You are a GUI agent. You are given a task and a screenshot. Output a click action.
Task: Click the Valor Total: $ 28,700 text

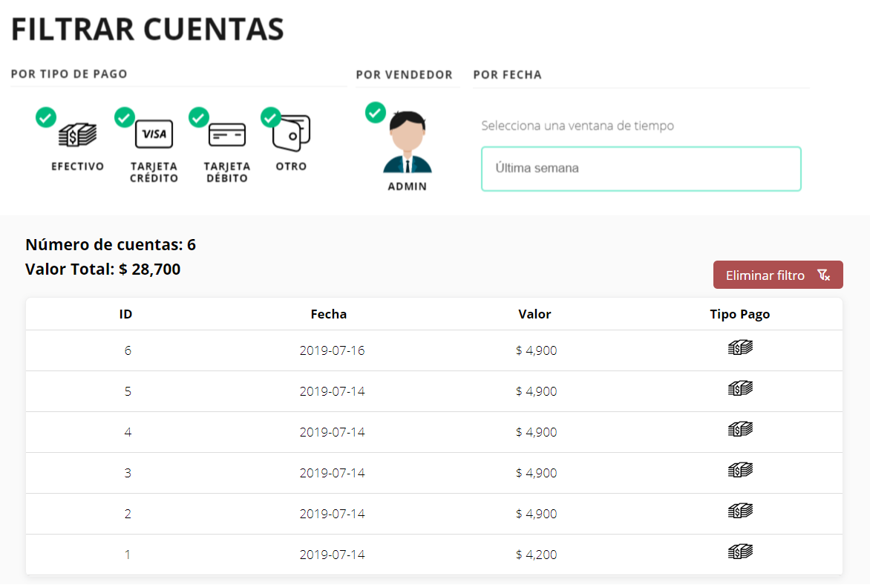pos(102,269)
